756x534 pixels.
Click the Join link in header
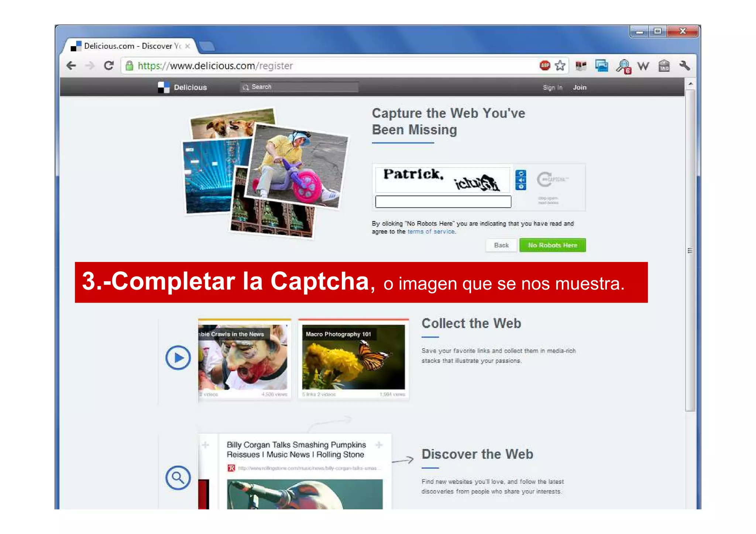(580, 87)
